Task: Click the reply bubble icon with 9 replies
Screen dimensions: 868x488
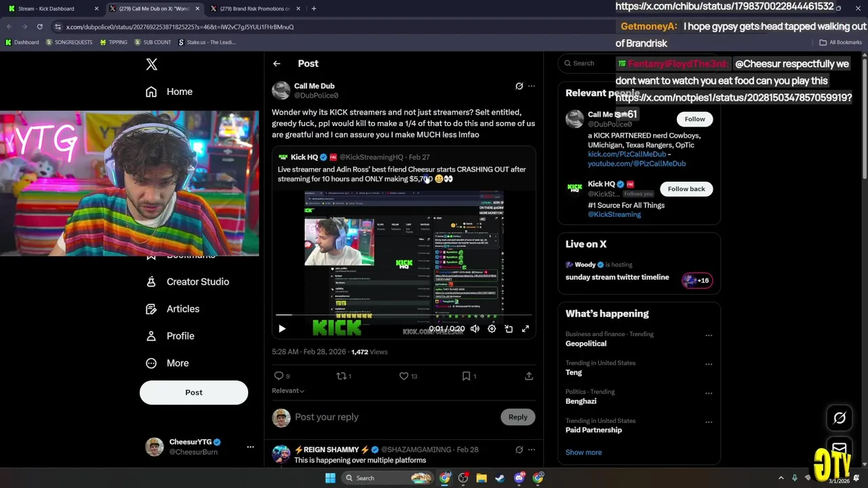Action: coord(281,375)
